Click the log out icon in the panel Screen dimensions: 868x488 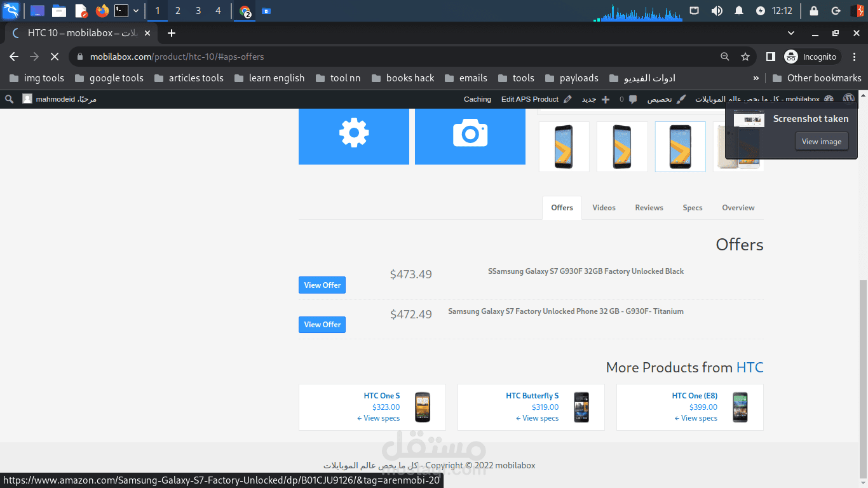pyautogui.click(x=836, y=11)
